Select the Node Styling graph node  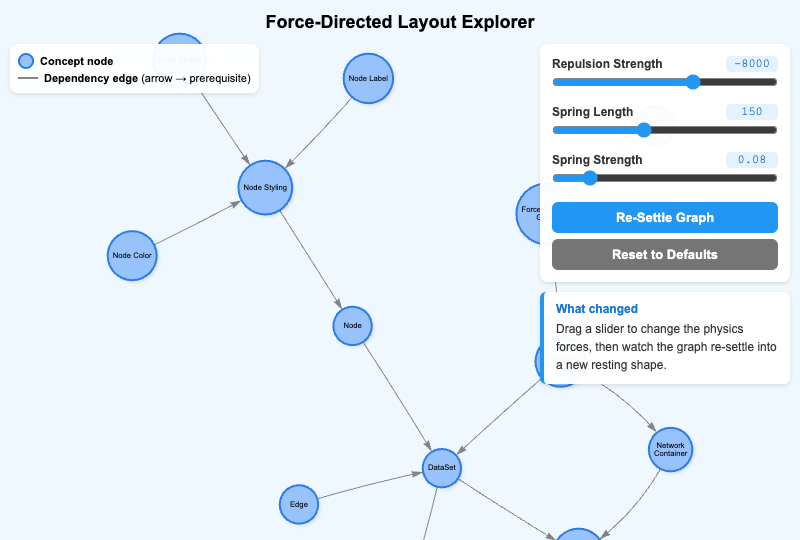coord(265,187)
